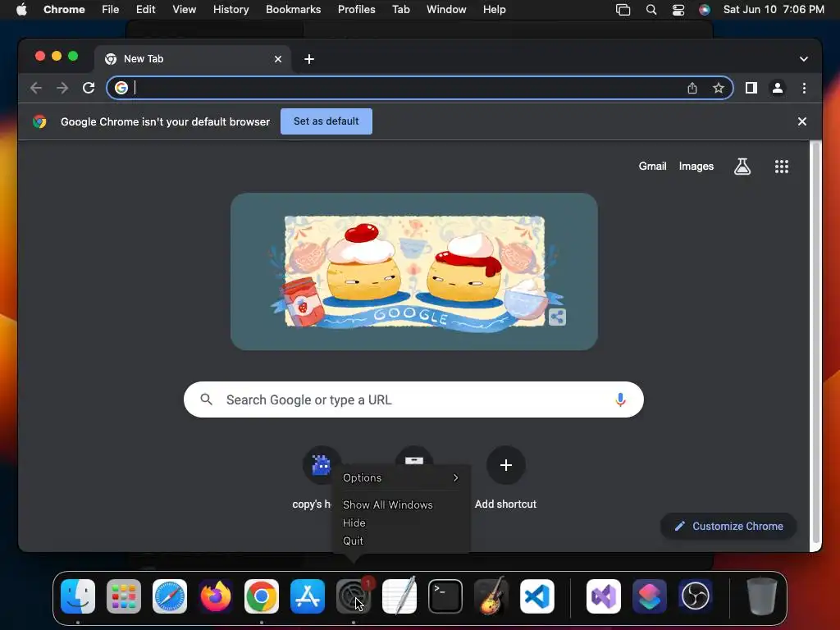The width and height of the screenshot is (840, 630).
Task: Open Finder from the dock
Action: [78, 596]
